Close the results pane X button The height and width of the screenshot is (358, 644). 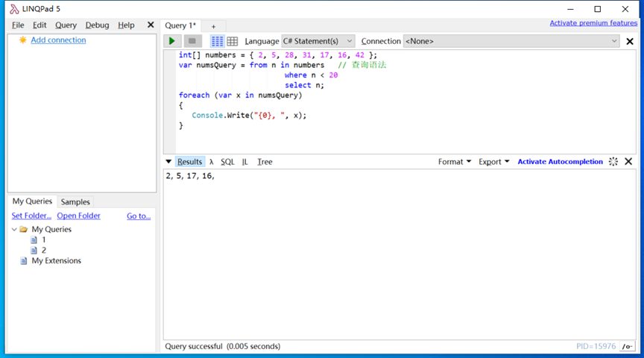(628, 162)
